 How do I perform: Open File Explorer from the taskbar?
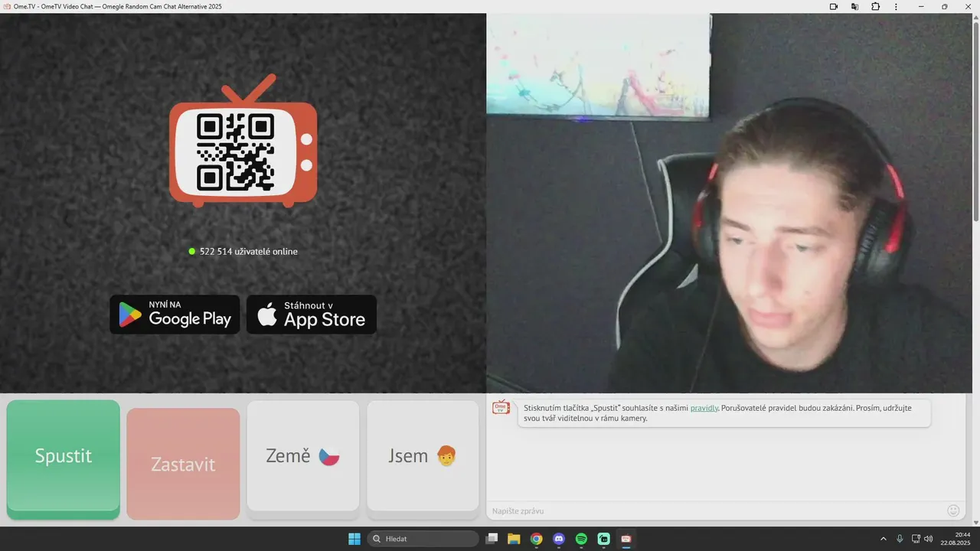[x=514, y=539]
